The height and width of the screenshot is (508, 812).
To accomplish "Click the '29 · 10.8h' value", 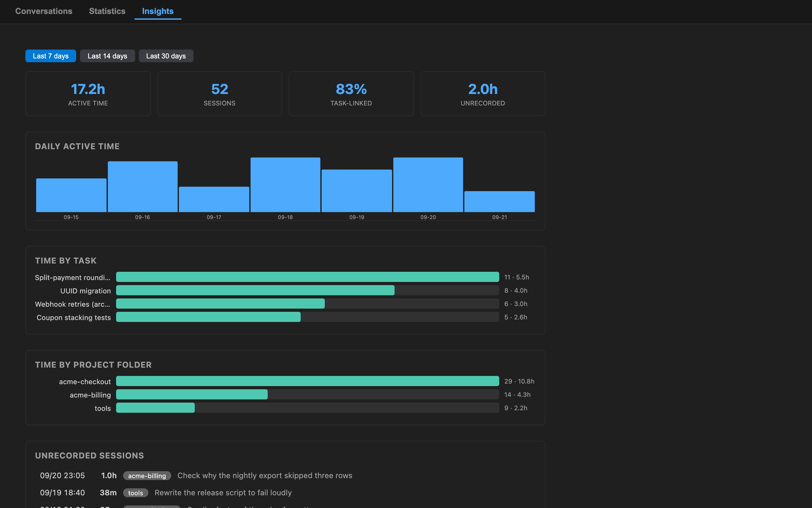I will [520, 381].
